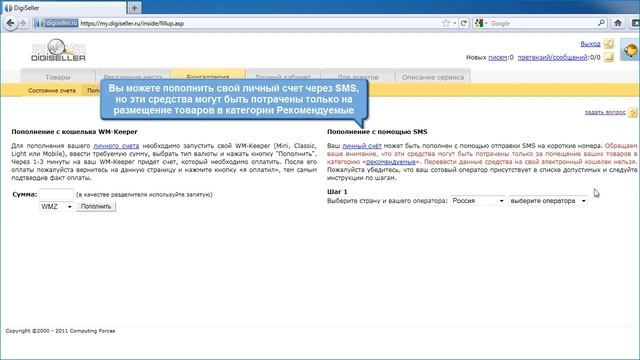The height and width of the screenshot is (360, 640).
Task: Open the претензий/сообщений link
Action: coord(552,58)
